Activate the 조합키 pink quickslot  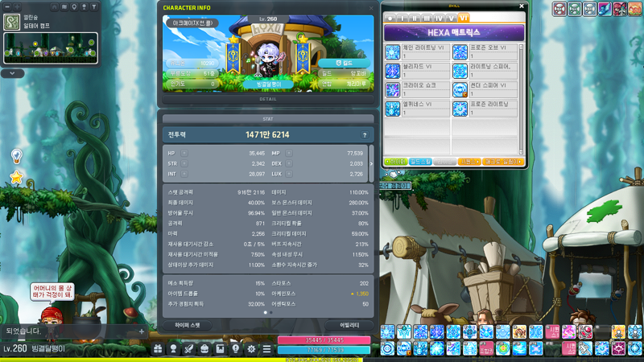point(486,348)
